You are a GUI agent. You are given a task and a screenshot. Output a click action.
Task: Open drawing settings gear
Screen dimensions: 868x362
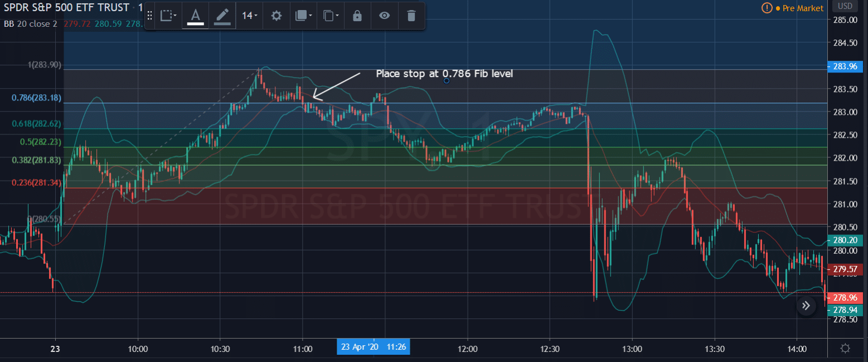click(276, 16)
